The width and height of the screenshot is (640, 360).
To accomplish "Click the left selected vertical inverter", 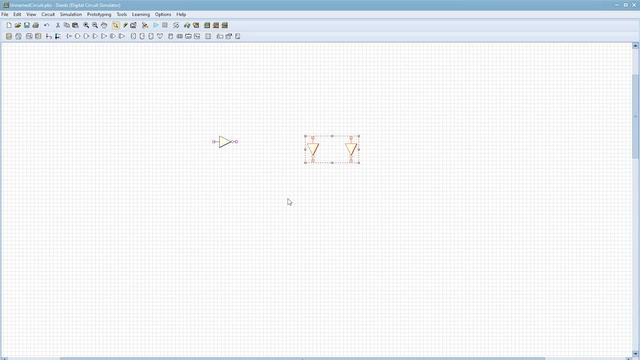I will click(x=313, y=149).
